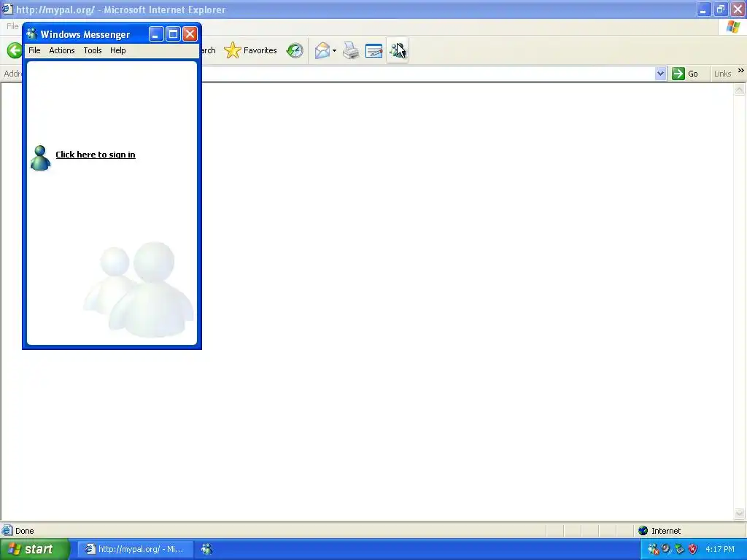Click the 4:17 PM clock
747x560 pixels.
[x=720, y=549]
